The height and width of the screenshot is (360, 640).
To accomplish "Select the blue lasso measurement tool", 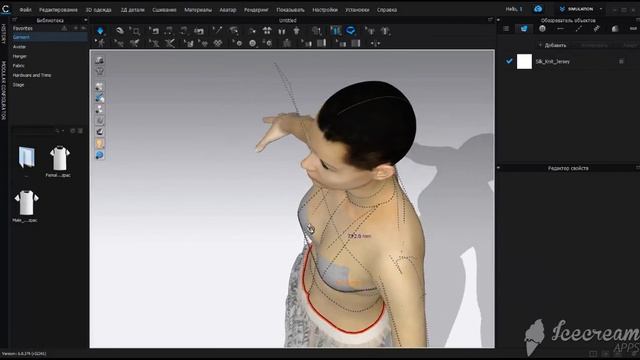I will [x=351, y=31].
